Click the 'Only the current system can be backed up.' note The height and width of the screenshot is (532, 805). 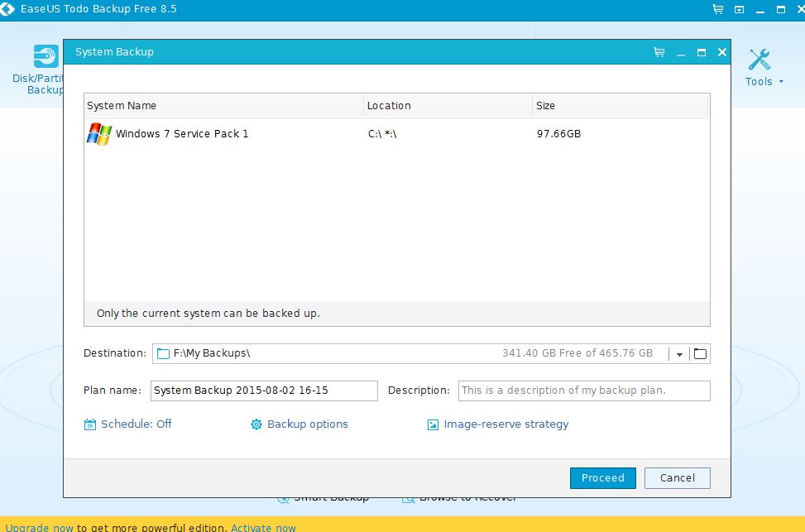point(208,314)
